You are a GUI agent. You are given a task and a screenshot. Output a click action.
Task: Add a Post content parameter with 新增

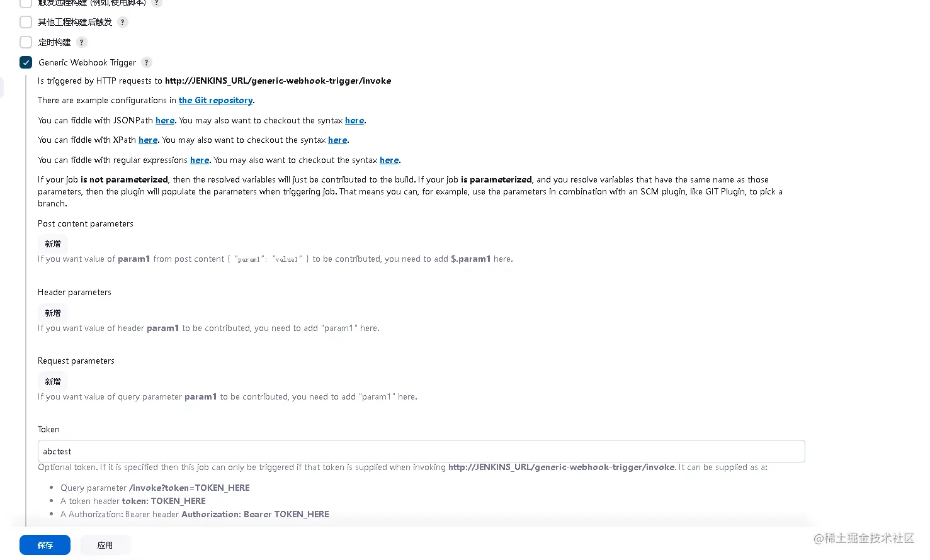coord(53,244)
